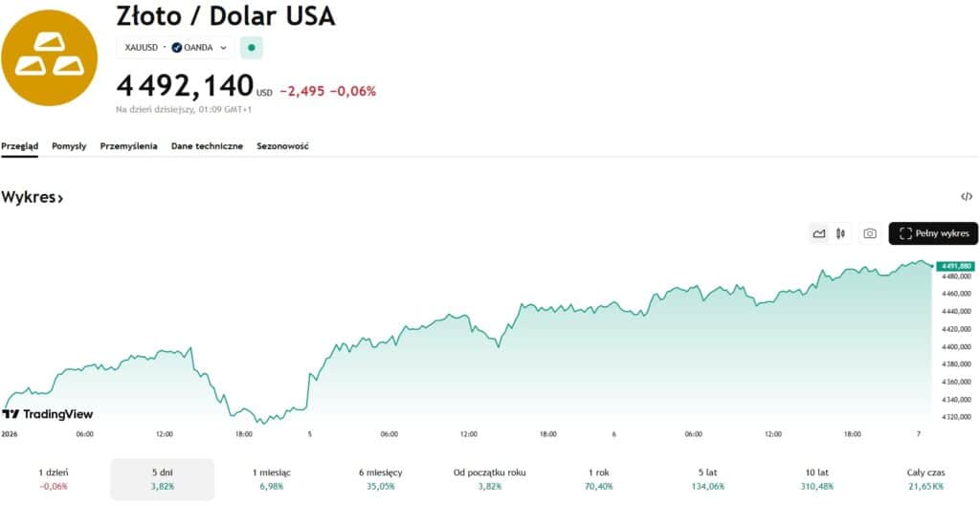Click the TradingView logo on chart

(48, 414)
